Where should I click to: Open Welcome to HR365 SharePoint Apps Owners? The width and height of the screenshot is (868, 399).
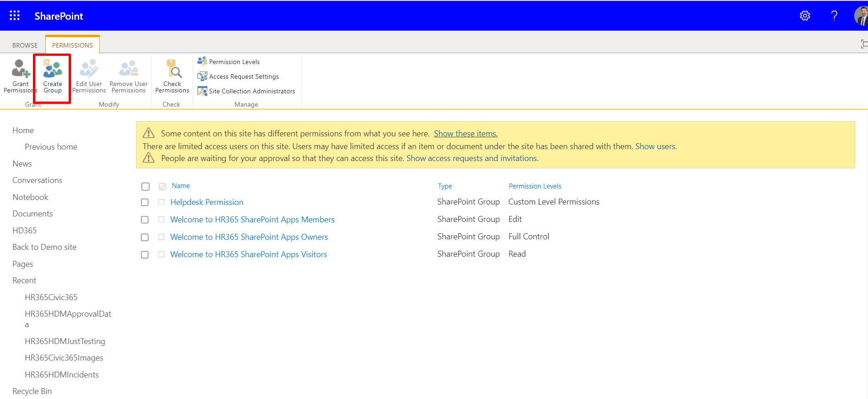(249, 237)
